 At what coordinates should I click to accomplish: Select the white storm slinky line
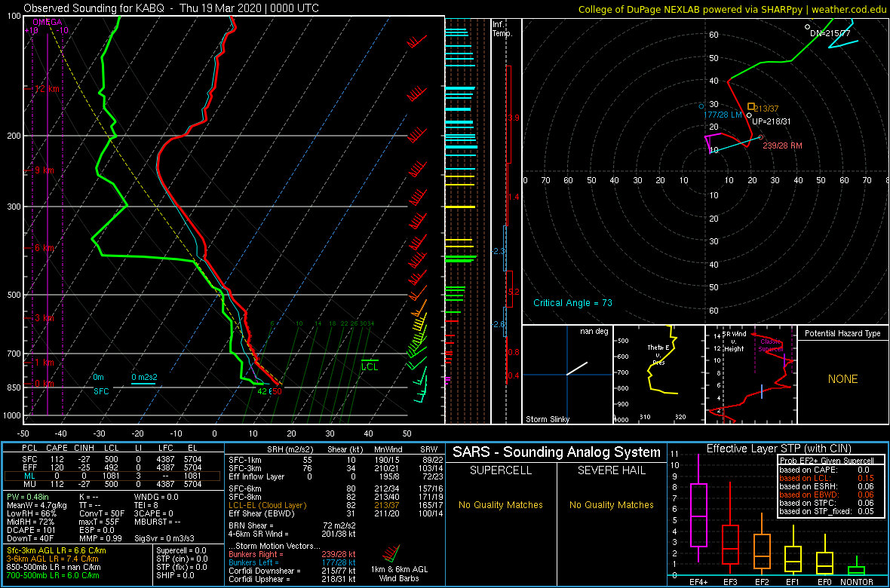(x=577, y=369)
